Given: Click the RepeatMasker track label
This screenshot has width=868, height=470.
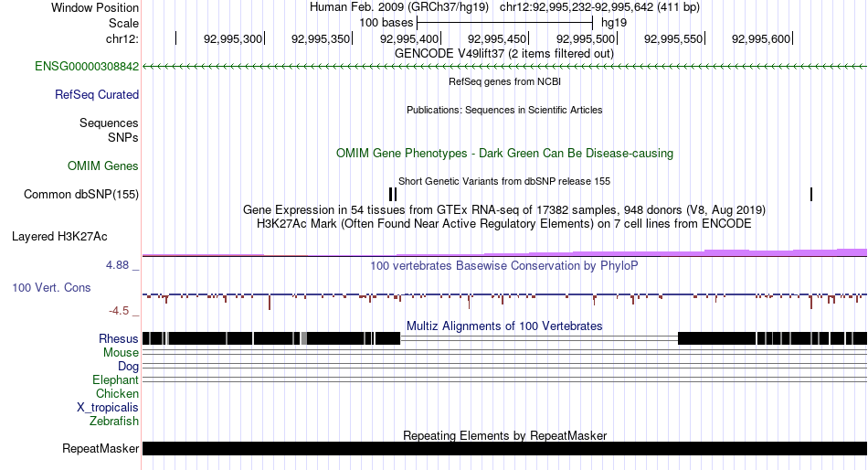Looking at the screenshot, I should 101,448.
